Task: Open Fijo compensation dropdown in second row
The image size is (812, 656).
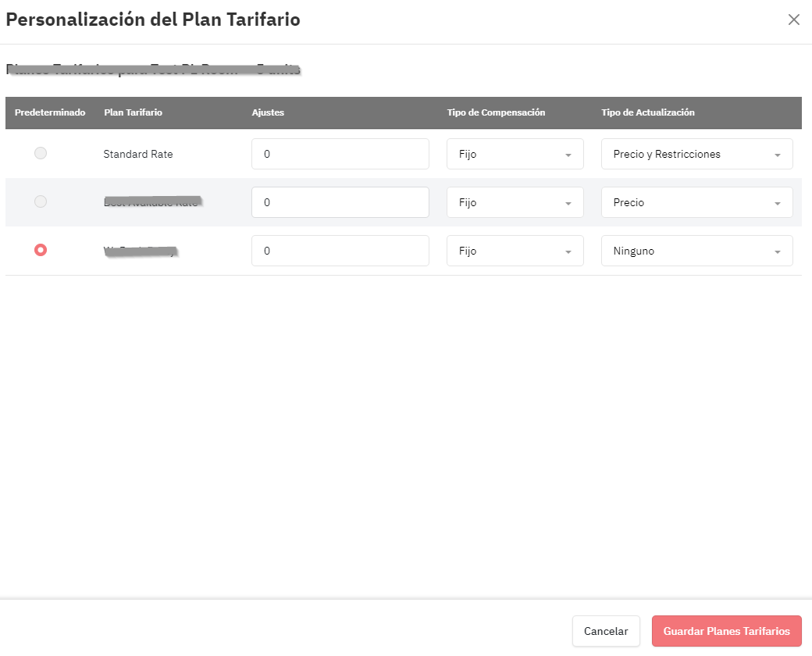Action: point(515,202)
